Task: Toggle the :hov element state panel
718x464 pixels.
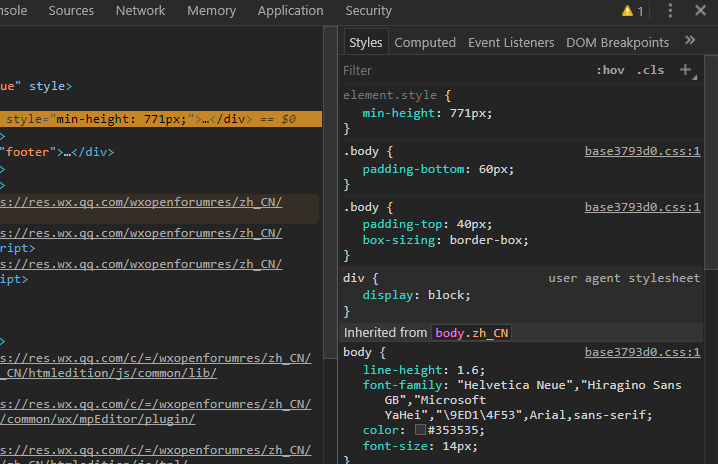Action: [610, 70]
